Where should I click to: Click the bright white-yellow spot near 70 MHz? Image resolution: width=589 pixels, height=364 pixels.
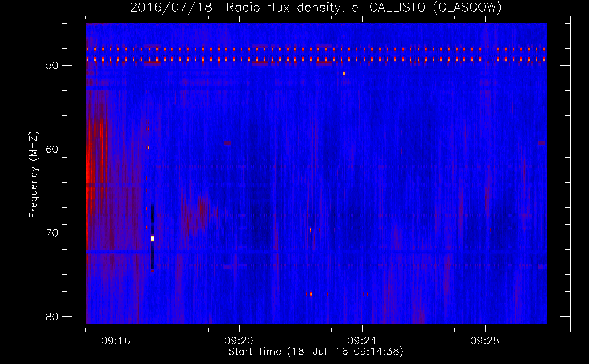pyautogui.click(x=153, y=238)
